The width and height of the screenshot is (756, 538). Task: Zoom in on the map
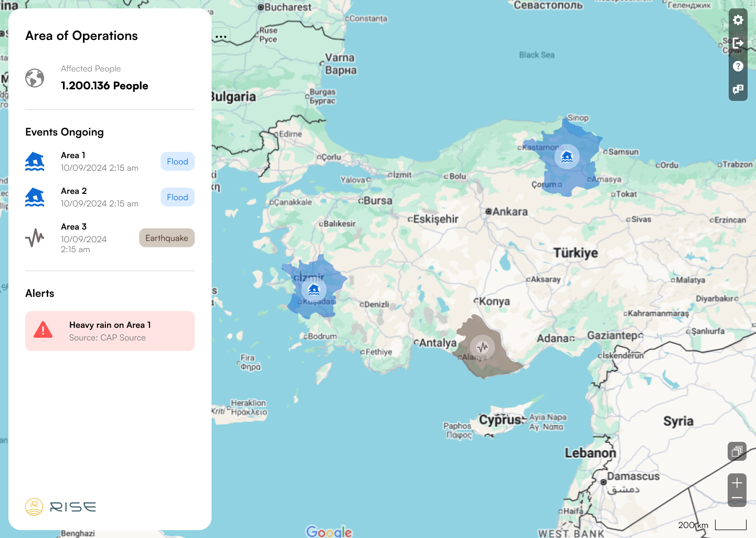coord(737,483)
